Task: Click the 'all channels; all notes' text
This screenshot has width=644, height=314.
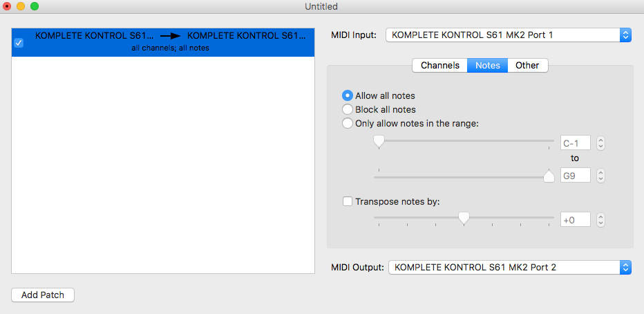Action: [x=171, y=48]
